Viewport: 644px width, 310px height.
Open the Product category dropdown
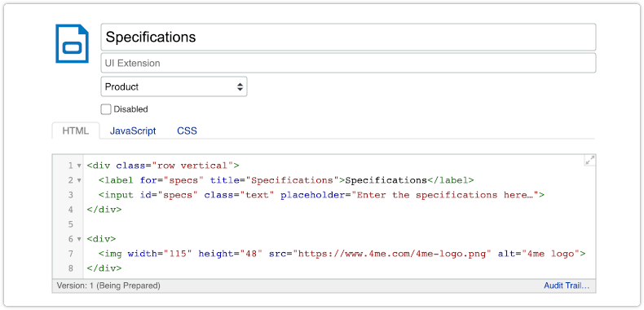(174, 86)
